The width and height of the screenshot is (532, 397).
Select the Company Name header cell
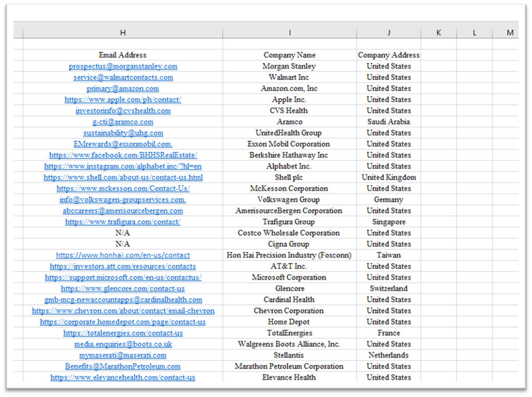[x=290, y=55]
